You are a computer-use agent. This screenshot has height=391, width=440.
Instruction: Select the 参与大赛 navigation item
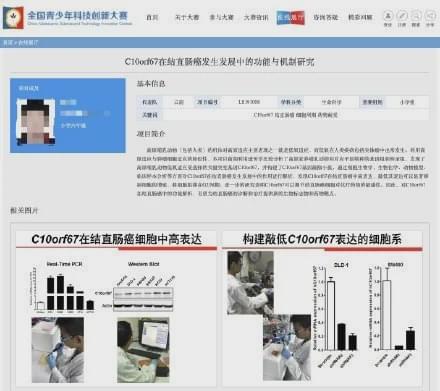222,17
